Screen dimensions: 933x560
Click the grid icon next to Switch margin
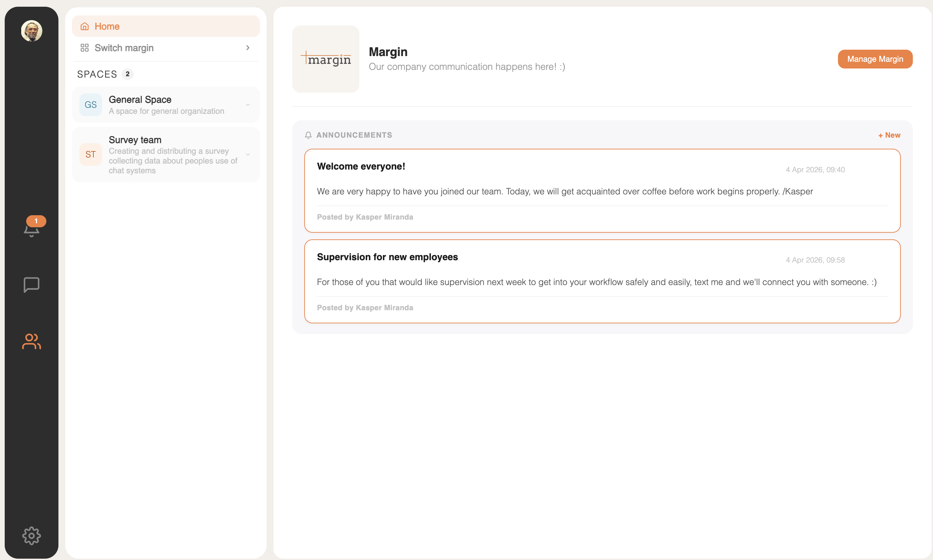click(x=85, y=48)
